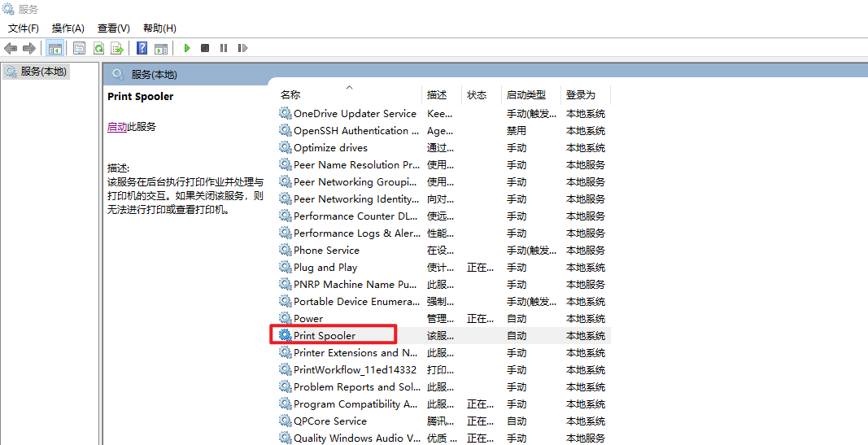Select the Peer Name Resolution Pr... service row

point(443,165)
